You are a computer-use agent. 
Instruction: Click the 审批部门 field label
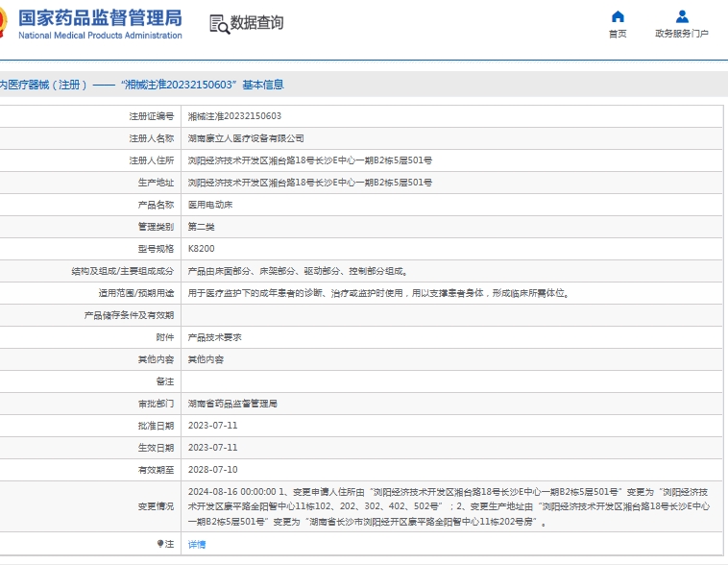click(x=156, y=404)
